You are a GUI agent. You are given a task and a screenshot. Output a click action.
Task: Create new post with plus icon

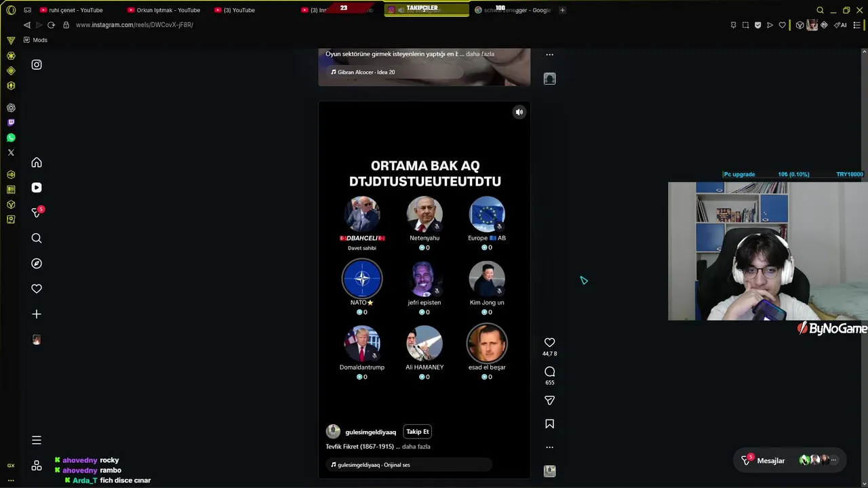[x=37, y=314]
